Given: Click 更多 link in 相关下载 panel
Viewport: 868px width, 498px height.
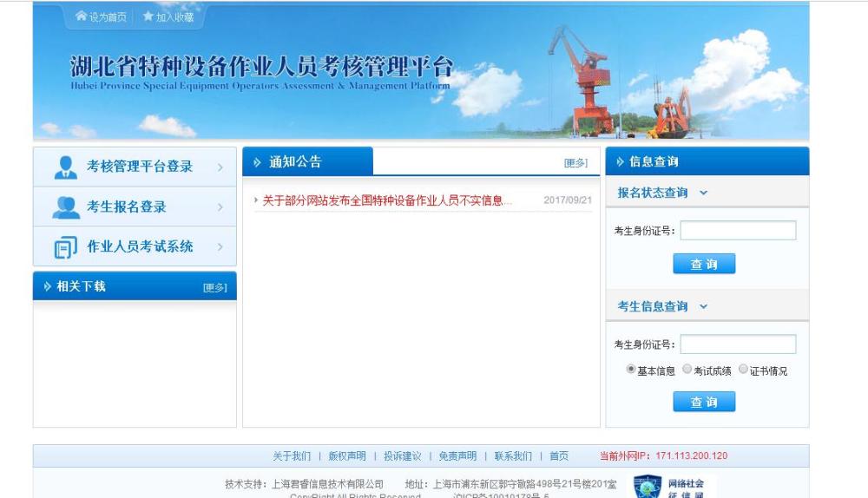Looking at the screenshot, I should coord(215,288).
